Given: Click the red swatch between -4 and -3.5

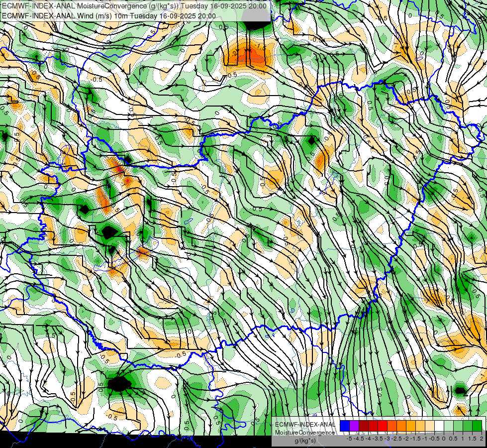Looking at the screenshot, I should pos(373,426).
